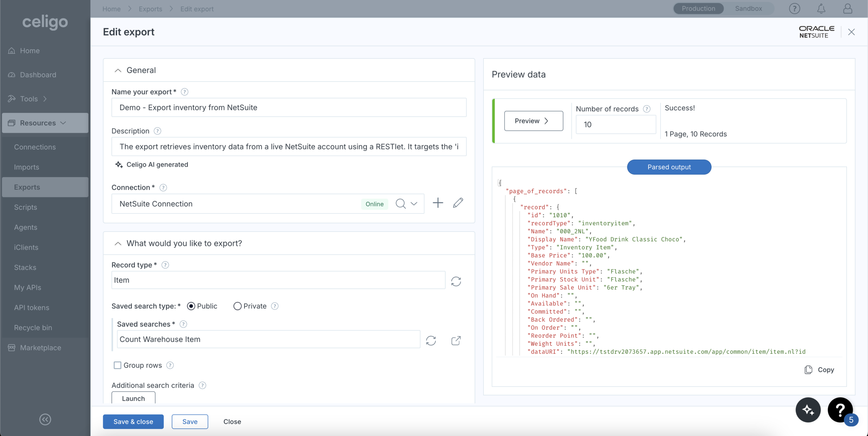Select the Private radio button

pyautogui.click(x=237, y=306)
